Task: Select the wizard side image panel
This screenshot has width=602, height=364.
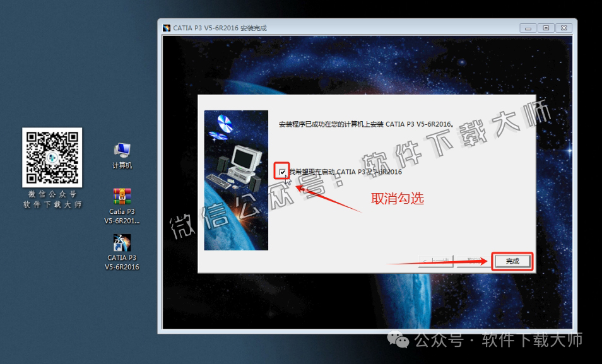Action: coord(235,177)
